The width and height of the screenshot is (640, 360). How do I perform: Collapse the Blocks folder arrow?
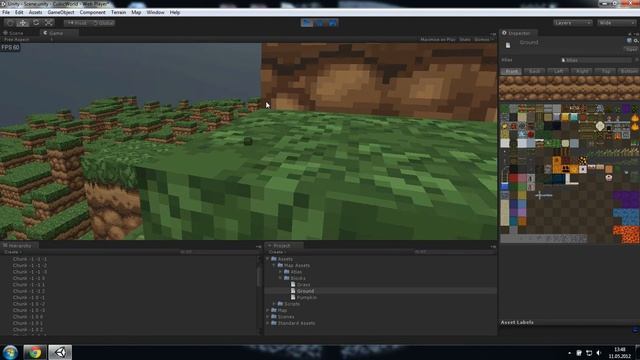coord(281,278)
